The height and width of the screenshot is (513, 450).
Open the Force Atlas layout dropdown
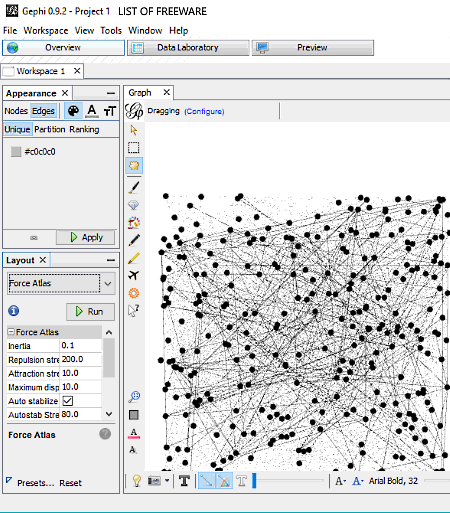pos(61,283)
